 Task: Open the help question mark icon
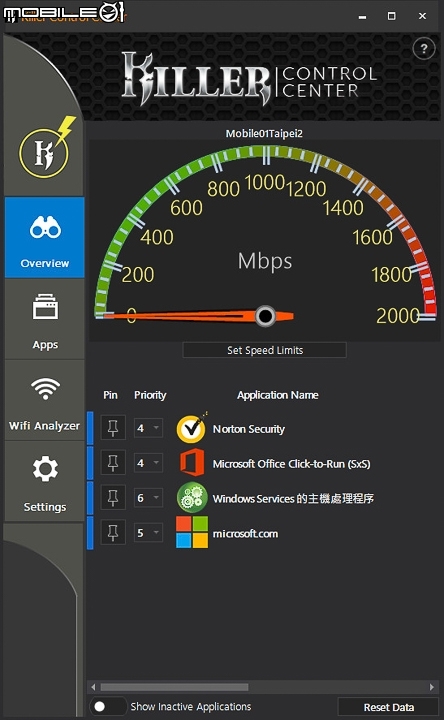tap(423, 49)
